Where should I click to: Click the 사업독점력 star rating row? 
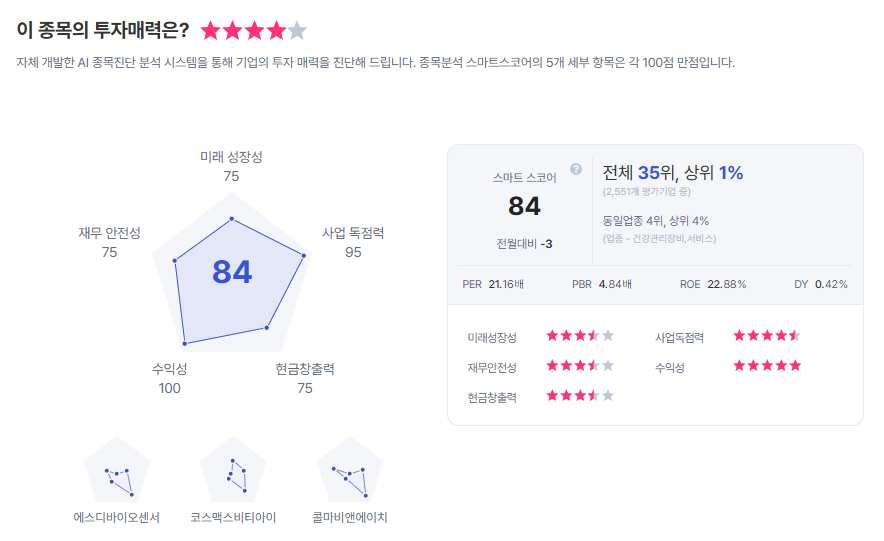(767, 336)
